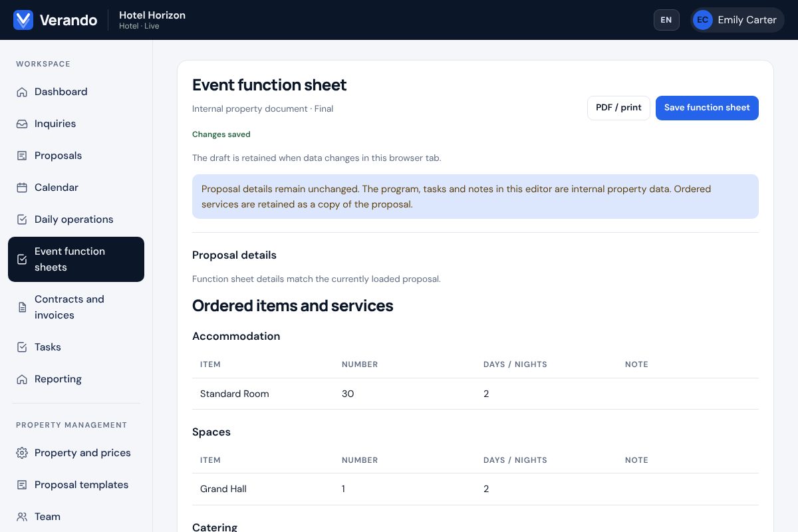Image resolution: width=798 pixels, height=532 pixels.
Task: Click the Daily operations checkmark icon
Action: [22, 219]
